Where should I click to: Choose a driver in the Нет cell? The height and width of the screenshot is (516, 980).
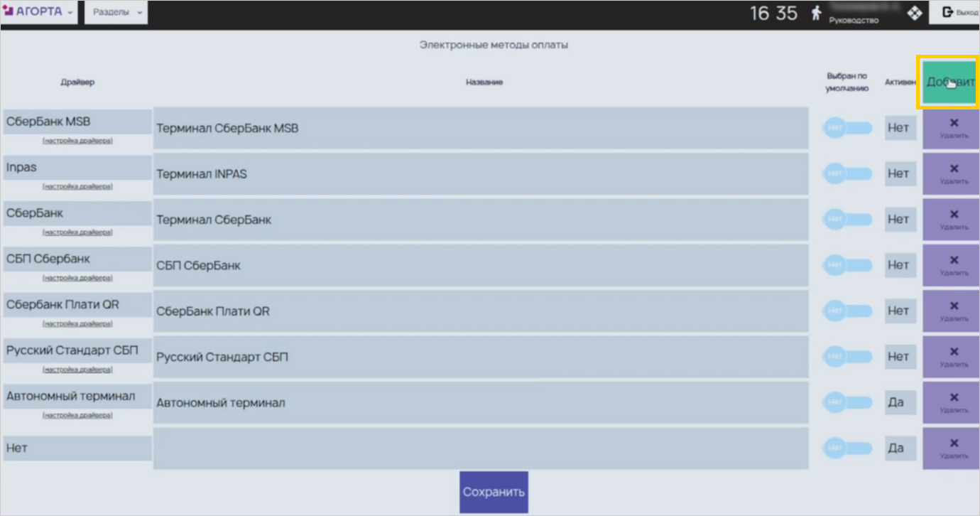(x=77, y=448)
